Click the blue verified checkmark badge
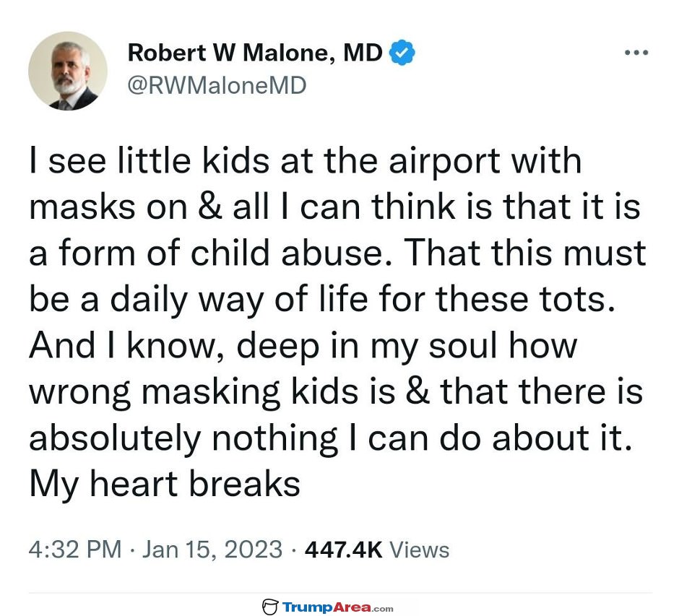The width and height of the screenshot is (679, 616). point(402,53)
